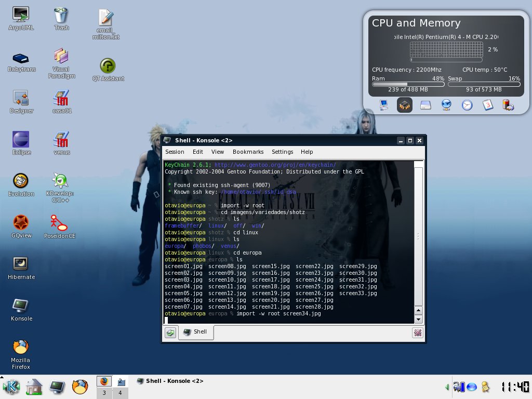
Task: Click the Konsole scrollbar down arrow
Action: (x=418, y=320)
